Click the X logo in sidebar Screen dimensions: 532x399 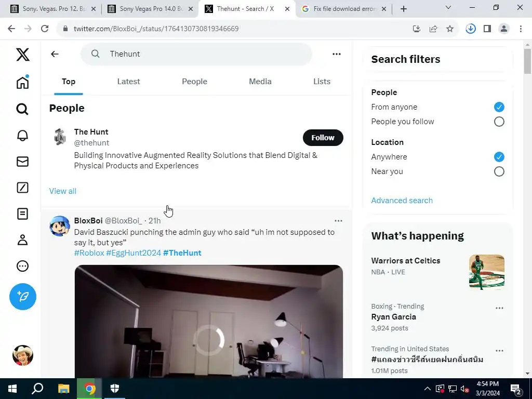(23, 54)
